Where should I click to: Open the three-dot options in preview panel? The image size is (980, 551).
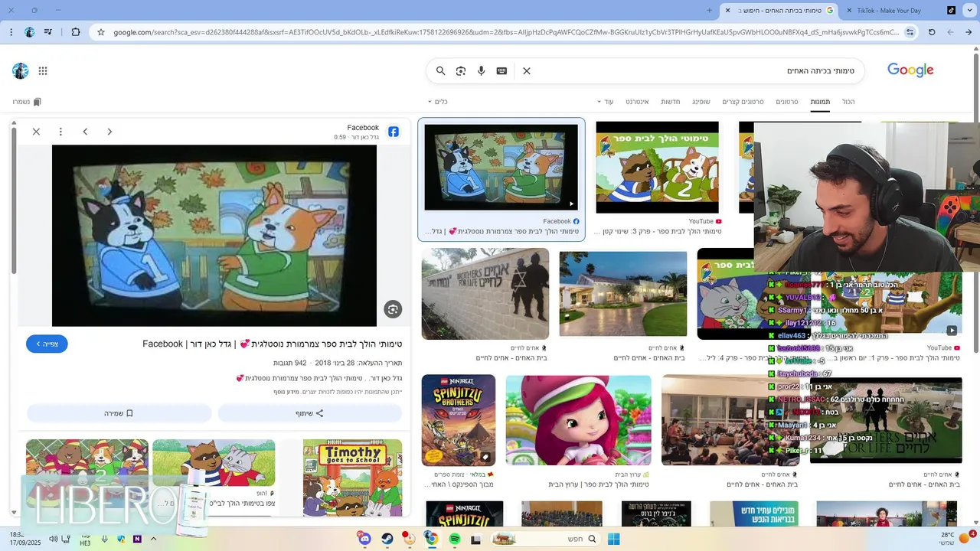[60, 132]
